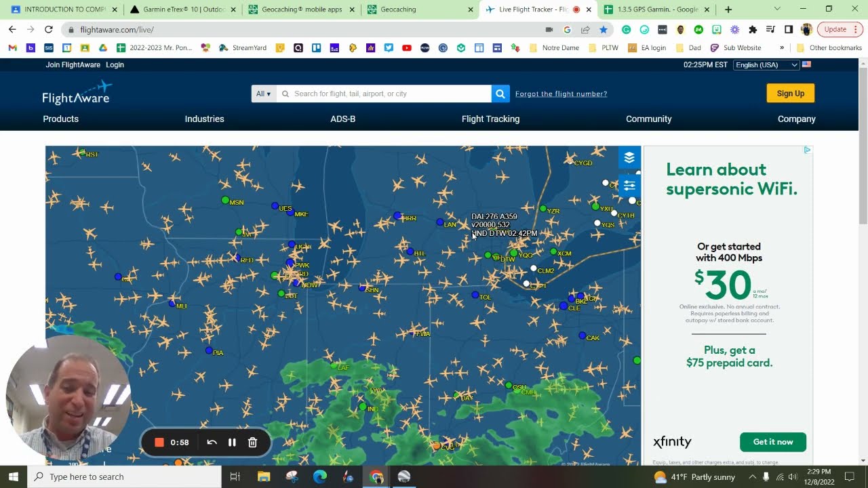Open the Other bookmarks folder
Screen dimensions: 868x488
coord(829,48)
